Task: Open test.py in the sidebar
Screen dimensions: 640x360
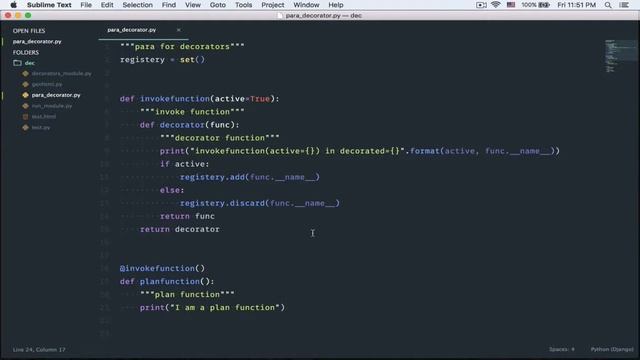Action: tap(41, 127)
